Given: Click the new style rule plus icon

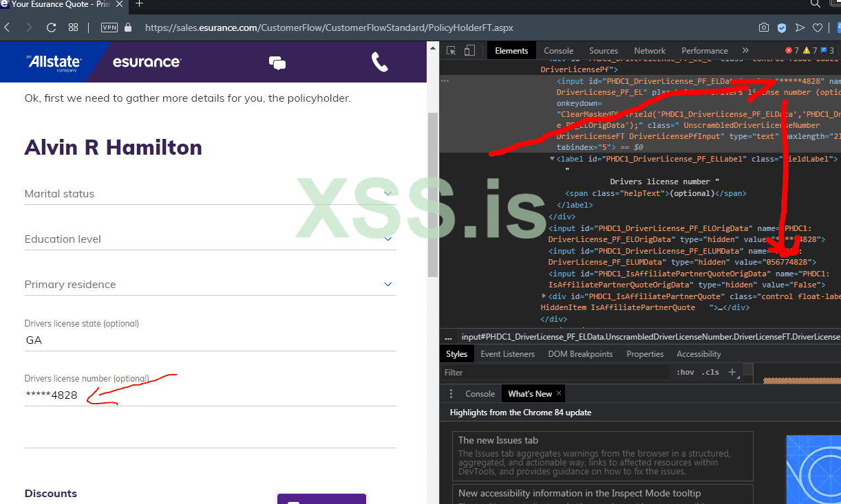Looking at the screenshot, I should (x=732, y=373).
